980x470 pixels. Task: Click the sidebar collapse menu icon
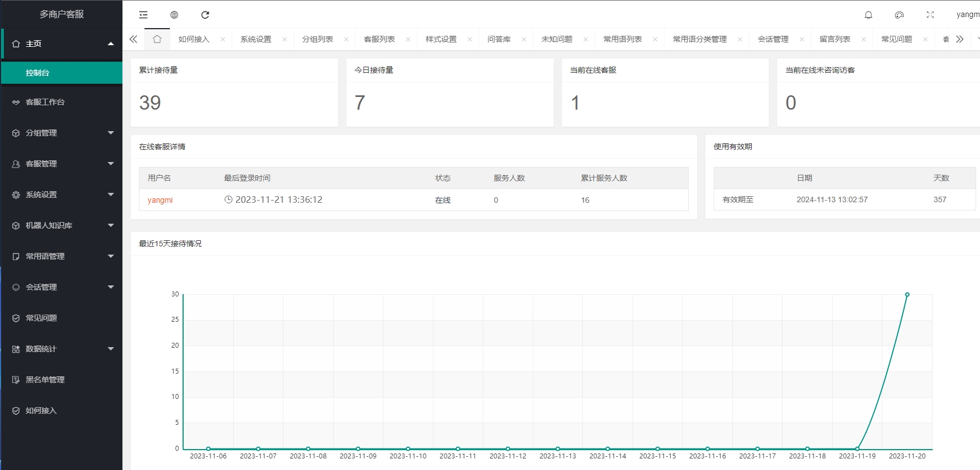[143, 15]
